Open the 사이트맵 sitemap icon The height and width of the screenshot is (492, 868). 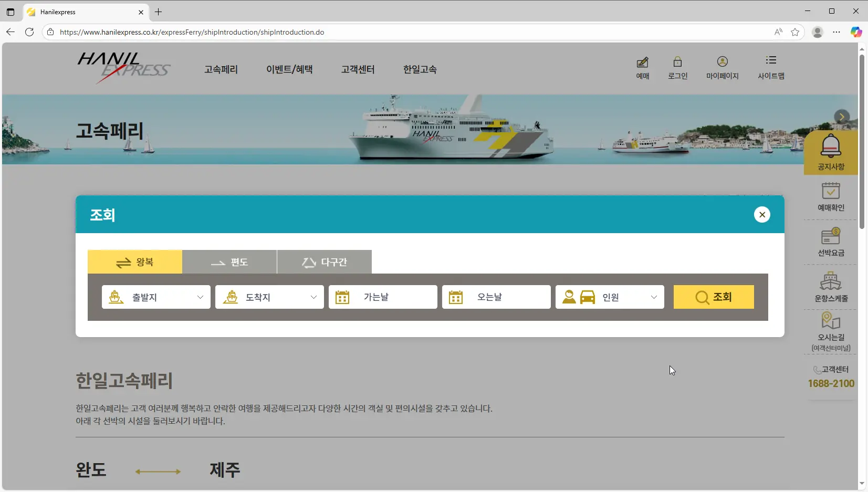(x=771, y=67)
